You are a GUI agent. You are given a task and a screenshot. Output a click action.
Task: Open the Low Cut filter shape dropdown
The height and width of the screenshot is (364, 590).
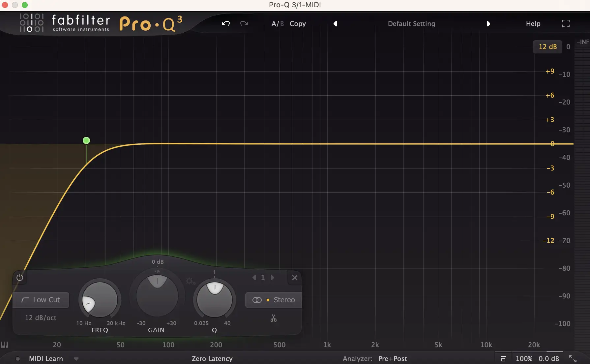coord(41,300)
